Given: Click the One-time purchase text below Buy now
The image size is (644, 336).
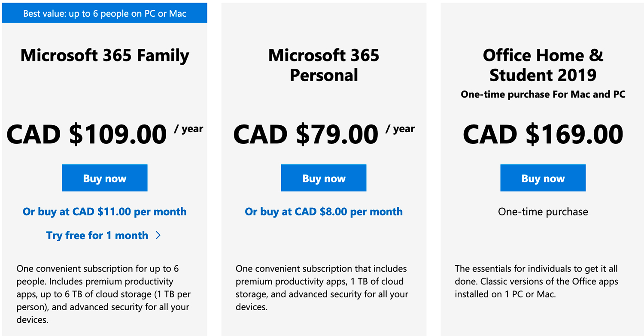Looking at the screenshot, I should click(x=542, y=212).
